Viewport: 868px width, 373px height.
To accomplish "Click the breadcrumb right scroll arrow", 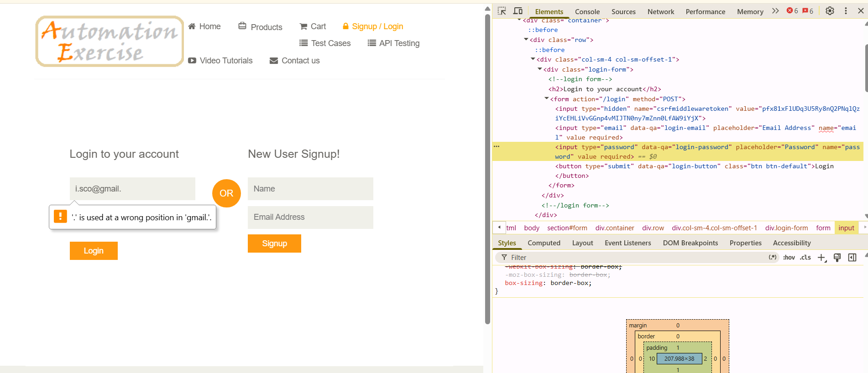I will 865,227.
